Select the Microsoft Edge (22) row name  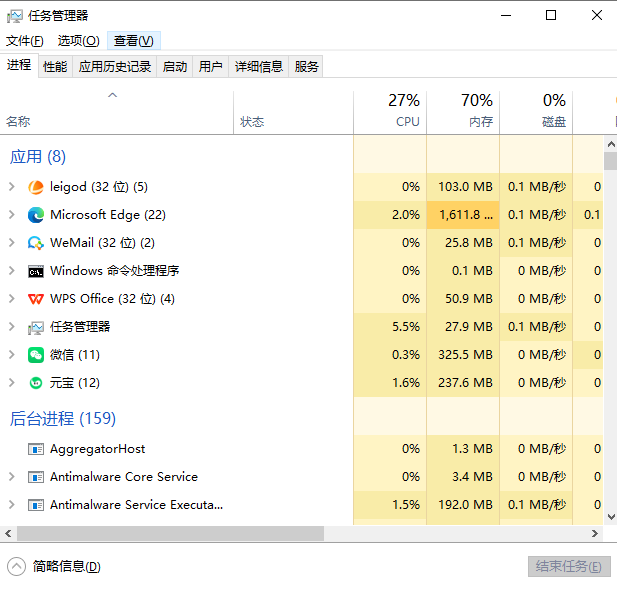108,215
